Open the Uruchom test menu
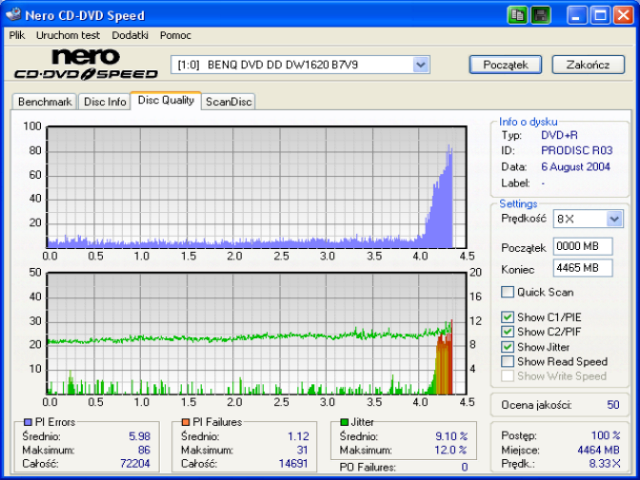640x480 pixels. (68, 36)
